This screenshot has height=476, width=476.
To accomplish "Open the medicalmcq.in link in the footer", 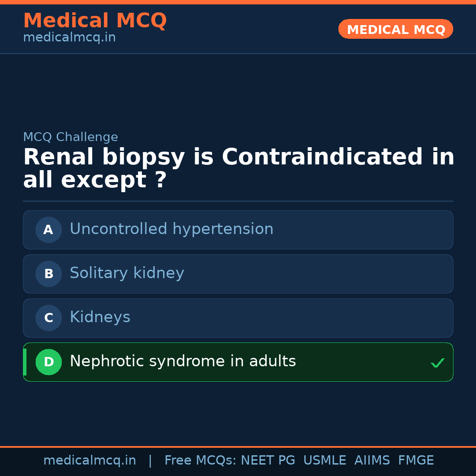I will click(x=89, y=461).
